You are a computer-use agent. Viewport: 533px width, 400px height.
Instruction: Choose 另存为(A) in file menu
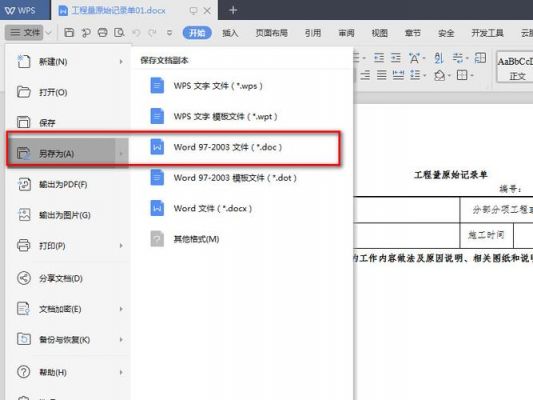pos(68,153)
